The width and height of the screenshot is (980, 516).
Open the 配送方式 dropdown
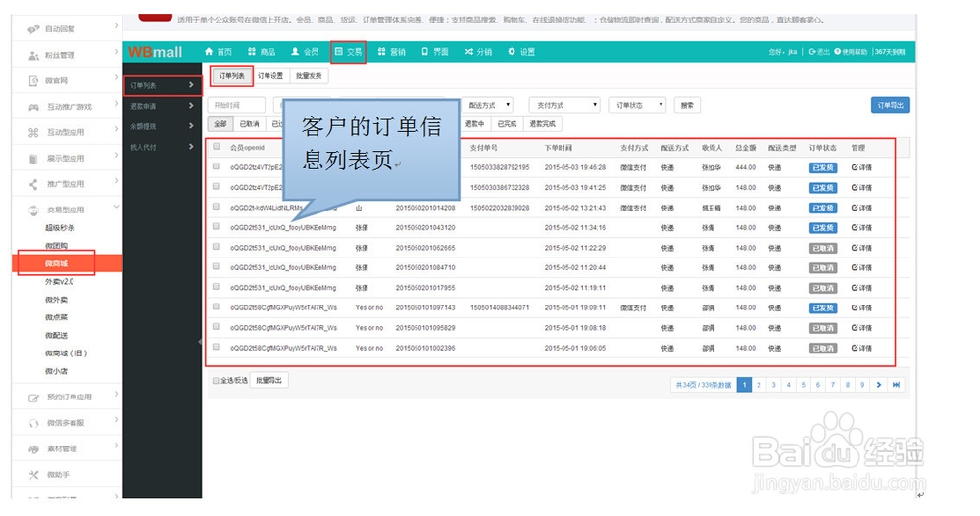[x=487, y=105]
